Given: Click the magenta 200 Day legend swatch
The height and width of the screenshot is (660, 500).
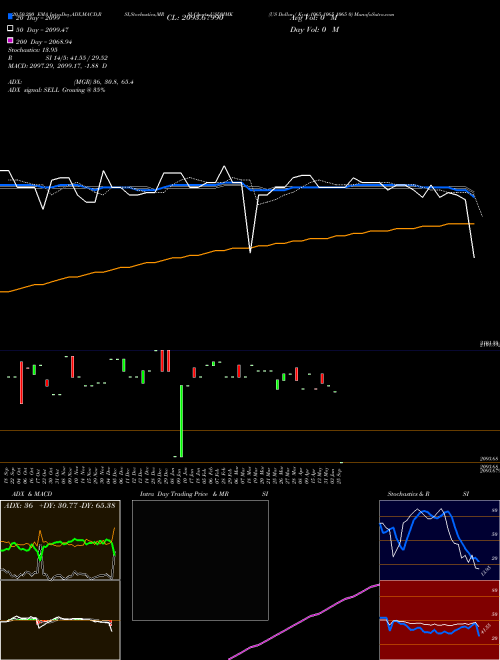Looking at the screenshot, I should pos(10,40).
